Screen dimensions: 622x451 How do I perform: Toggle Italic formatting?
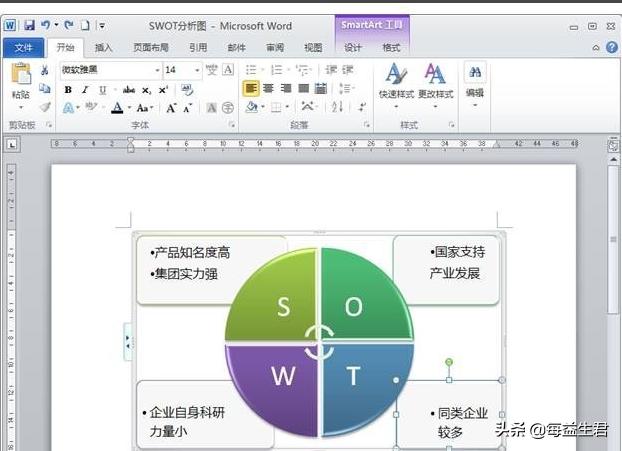tap(85, 89)
